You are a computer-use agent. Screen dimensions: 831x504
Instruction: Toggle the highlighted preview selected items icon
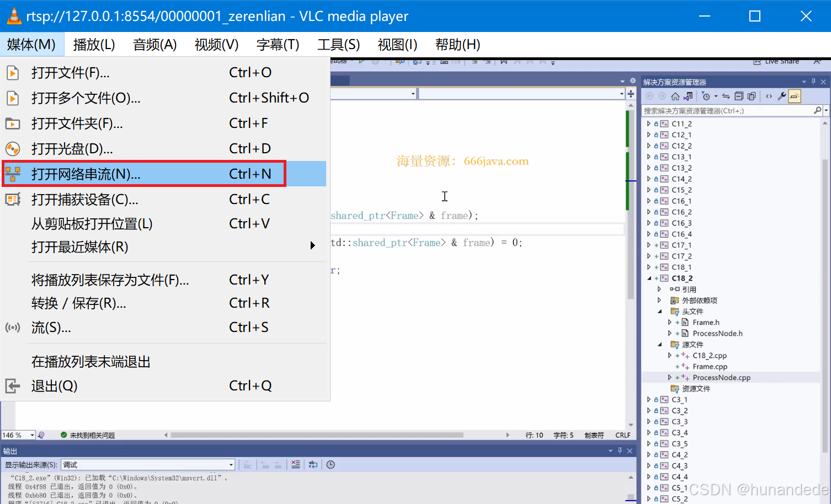795,96
